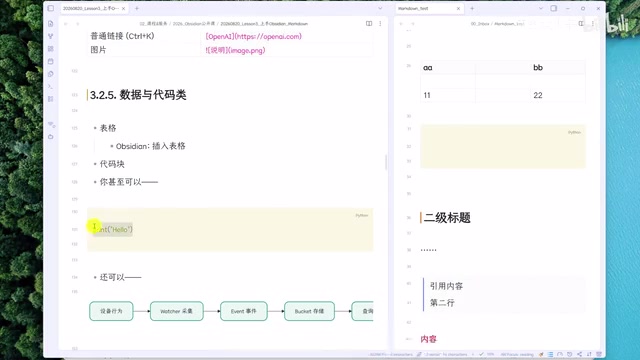Image resolution: width=640 pixels, height=360 pixels.
Task: Open the file icon atop left ribbon
Action: [x=51, y=24]
